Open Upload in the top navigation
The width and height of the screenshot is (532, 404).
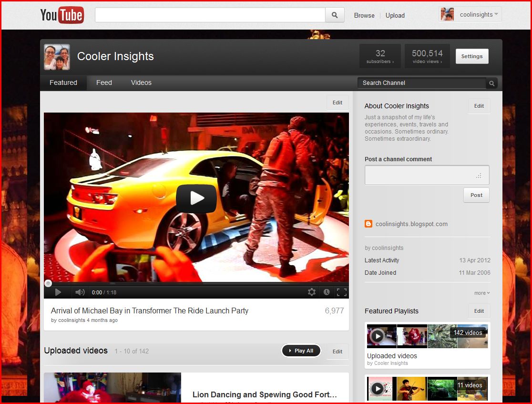pos(395,15)
